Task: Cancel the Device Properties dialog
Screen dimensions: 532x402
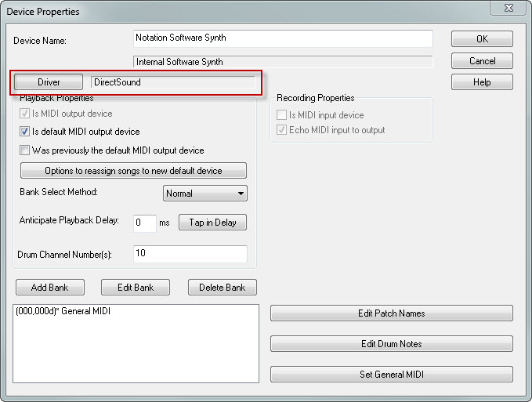Action: [482, 60]
